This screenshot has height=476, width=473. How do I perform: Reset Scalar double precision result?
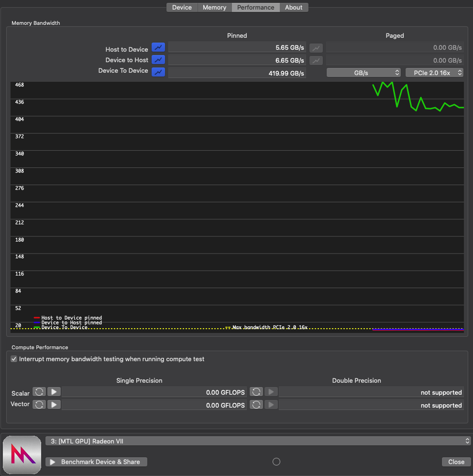[256, 392]
